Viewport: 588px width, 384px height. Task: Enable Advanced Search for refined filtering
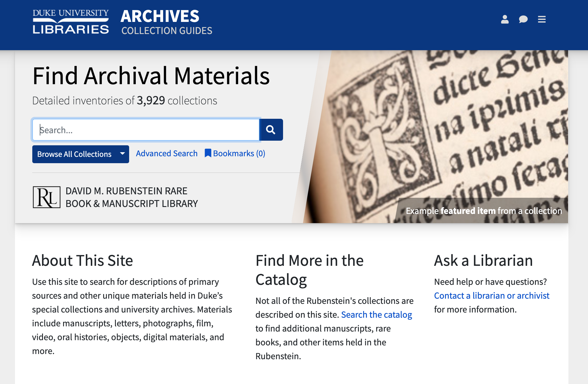tap(166, 153)
